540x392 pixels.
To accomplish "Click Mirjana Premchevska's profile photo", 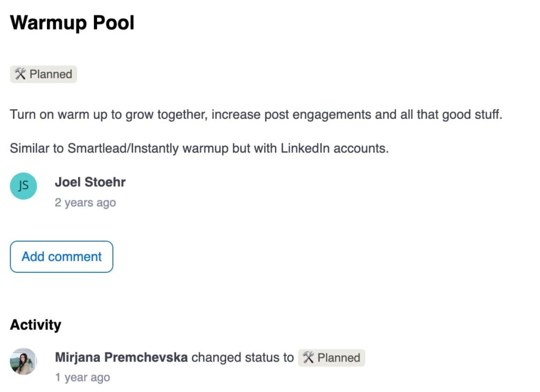I will 23,361.
